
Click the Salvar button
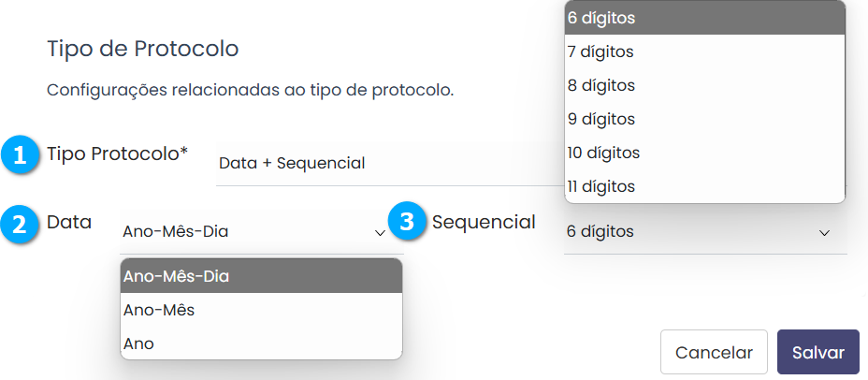coord(818,353)
